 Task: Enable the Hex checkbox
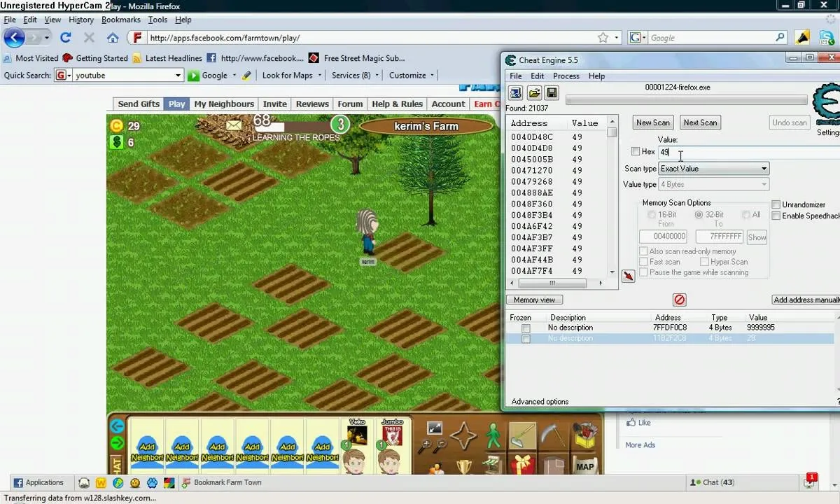[636, 151]
